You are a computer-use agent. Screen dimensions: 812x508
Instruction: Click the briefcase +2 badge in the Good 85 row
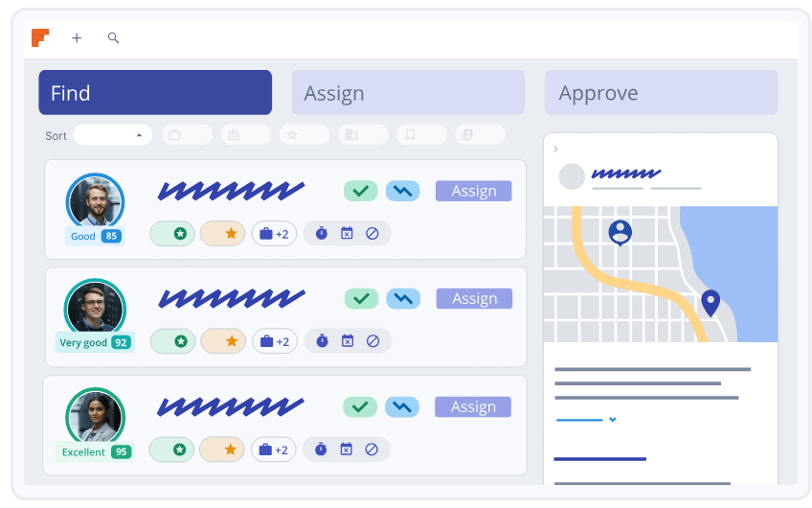274,233
